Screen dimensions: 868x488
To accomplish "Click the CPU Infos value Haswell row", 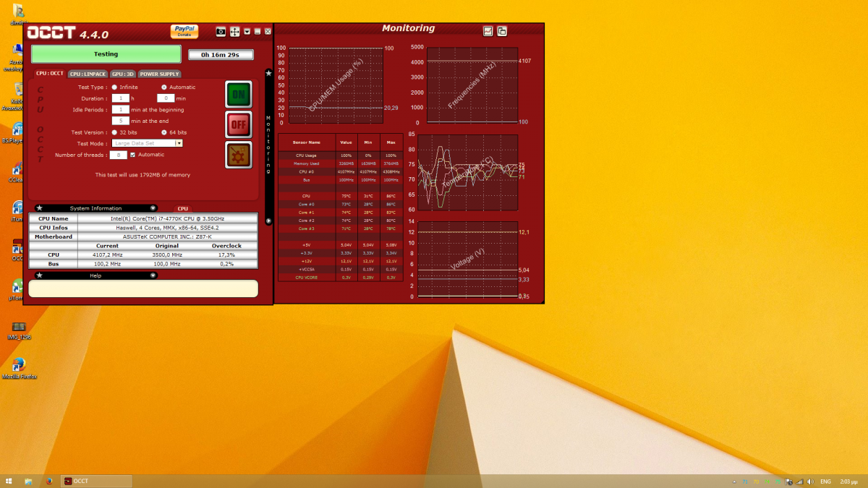I will [166, 228].
